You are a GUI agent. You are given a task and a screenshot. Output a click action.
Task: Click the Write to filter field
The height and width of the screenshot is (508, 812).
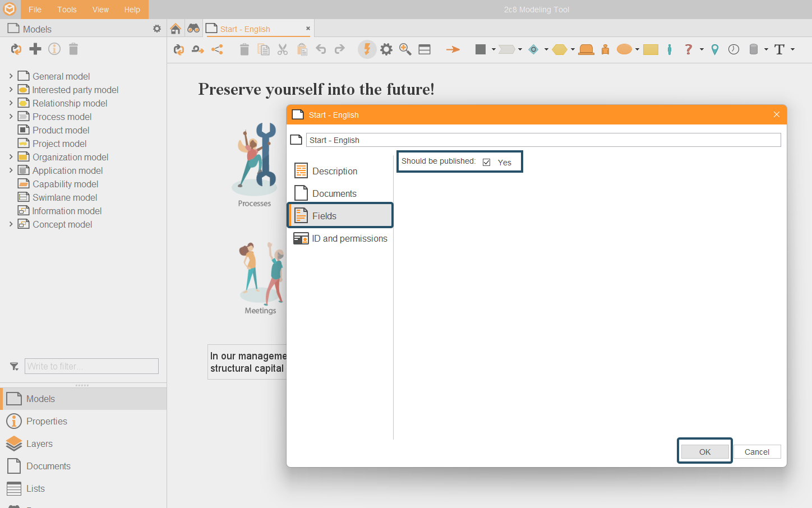tap(91, 366)
